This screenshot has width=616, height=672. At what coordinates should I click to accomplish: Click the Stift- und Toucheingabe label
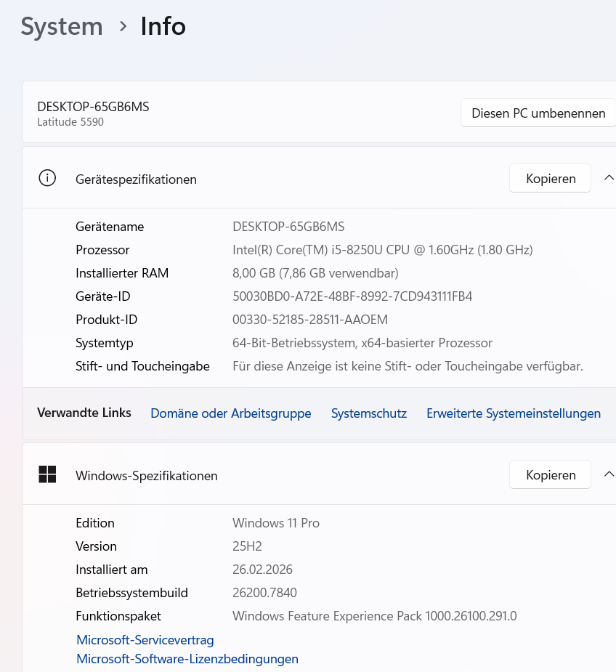(142, 366)
